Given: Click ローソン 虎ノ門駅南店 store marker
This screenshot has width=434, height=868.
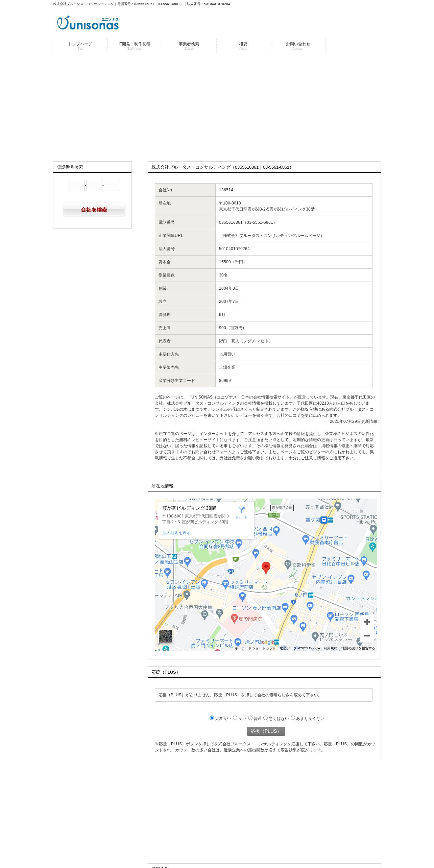Looking at the screenshot, I should [285, 607].
